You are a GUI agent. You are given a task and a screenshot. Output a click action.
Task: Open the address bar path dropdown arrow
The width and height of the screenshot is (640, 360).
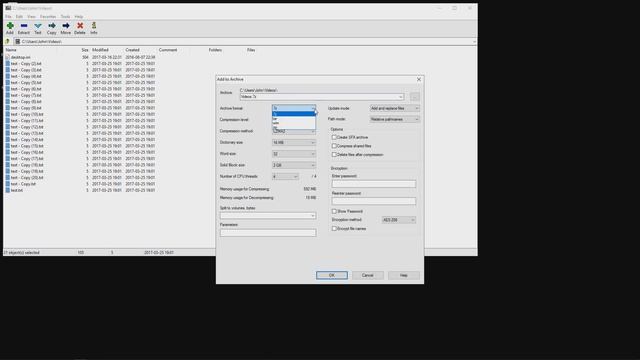click(x=474, y=42)
